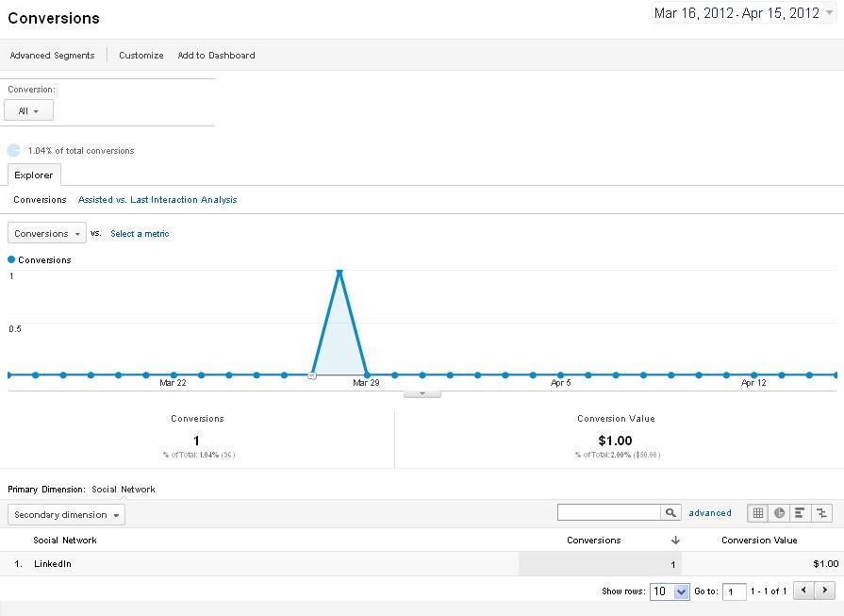844x616 pixels.
Task: Click the 1 - 1 of 1 pager text
Action: [769, 591]
